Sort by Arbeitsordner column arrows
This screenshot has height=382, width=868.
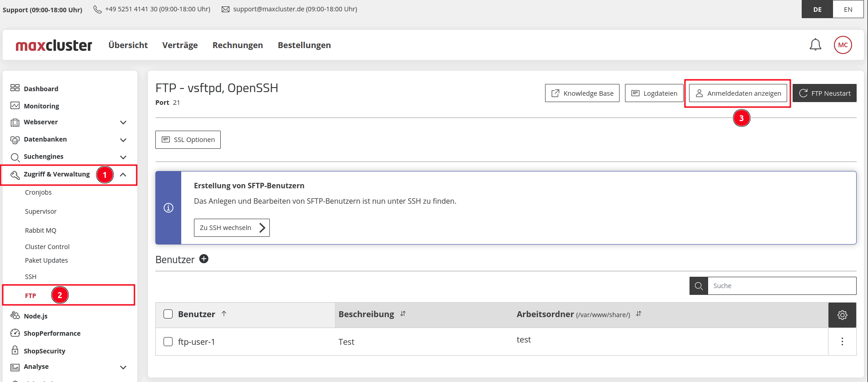(639, 313)
